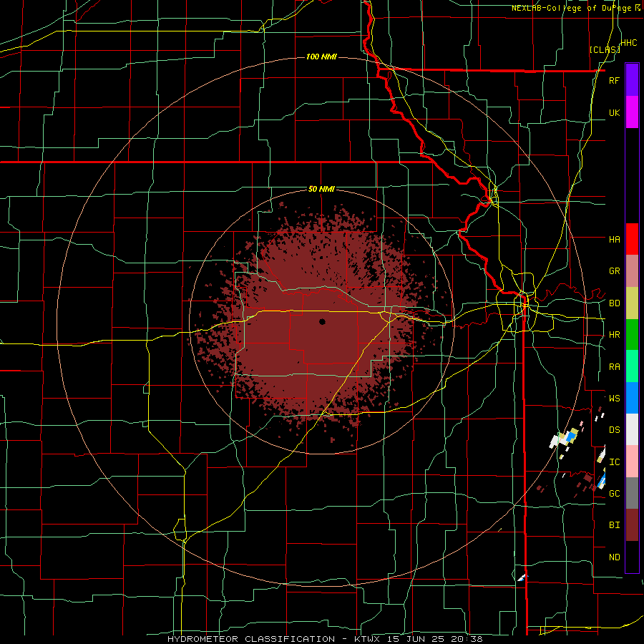The image size is (644, 644).
Task: Click the light green RA swatch
Action: 632,366
